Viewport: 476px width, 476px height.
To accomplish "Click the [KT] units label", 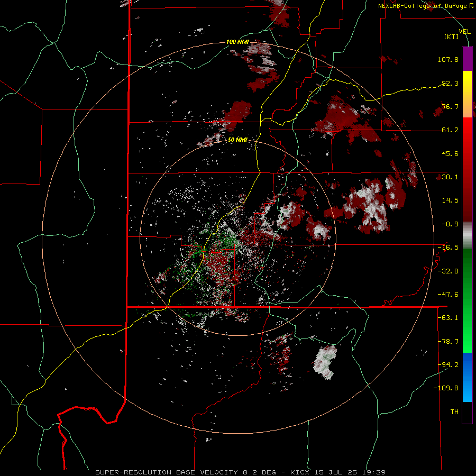I will point(452,36).
